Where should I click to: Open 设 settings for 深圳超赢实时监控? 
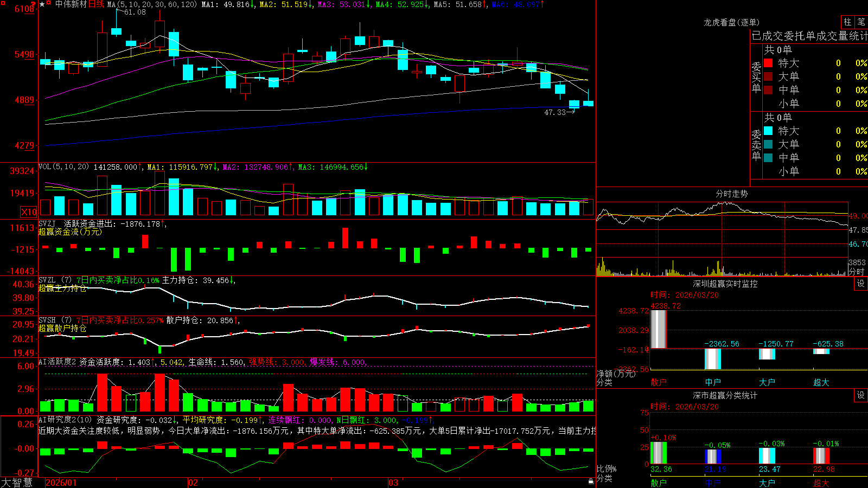[861, 284]
